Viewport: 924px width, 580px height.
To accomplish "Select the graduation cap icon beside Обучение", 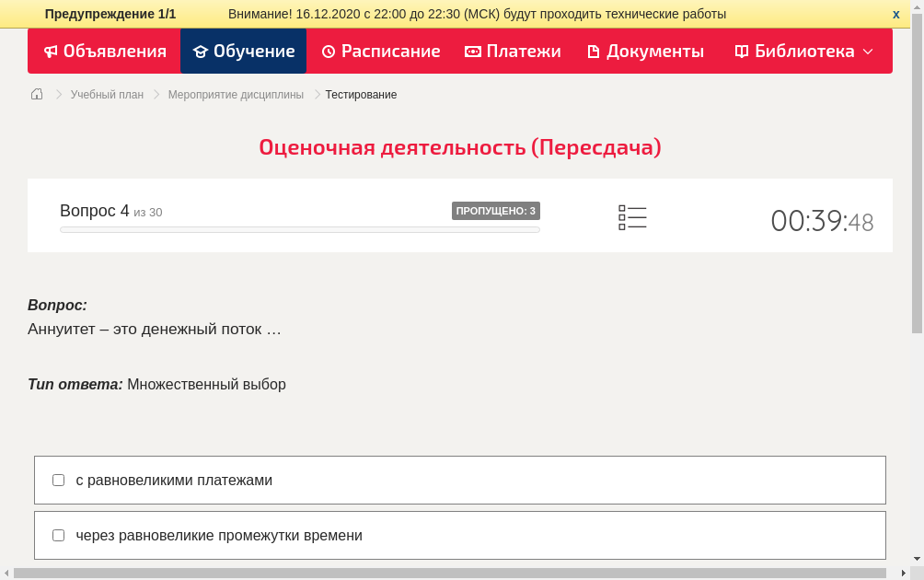I will (x=201, y=52).
